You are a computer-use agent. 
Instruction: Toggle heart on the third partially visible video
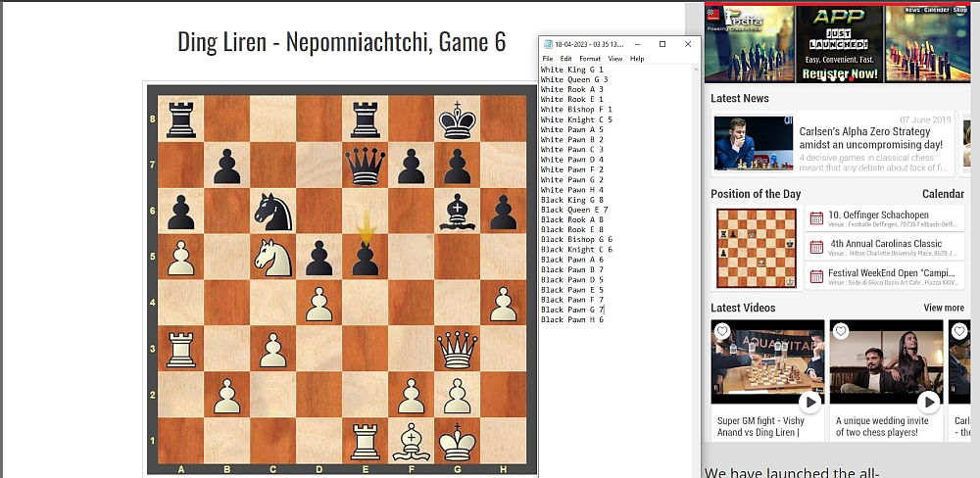pos(958,331)
